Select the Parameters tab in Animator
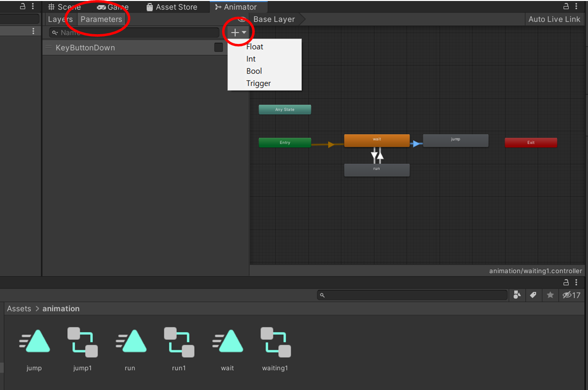Viewport: 588px width, 390px height. click(101, 19)
